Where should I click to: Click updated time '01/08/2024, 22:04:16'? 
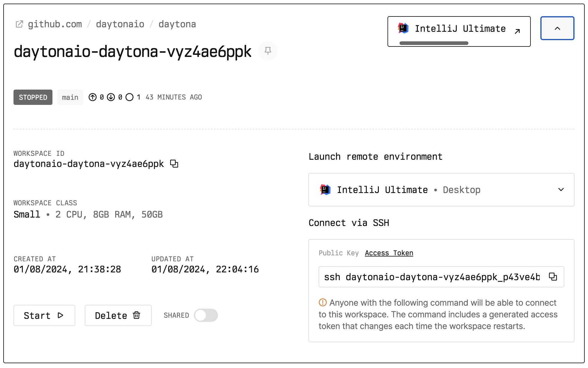coord(205,269)
